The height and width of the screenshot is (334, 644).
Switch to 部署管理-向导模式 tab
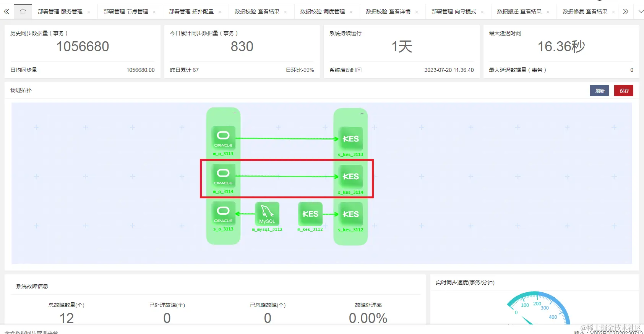click(x=454, y=11)
